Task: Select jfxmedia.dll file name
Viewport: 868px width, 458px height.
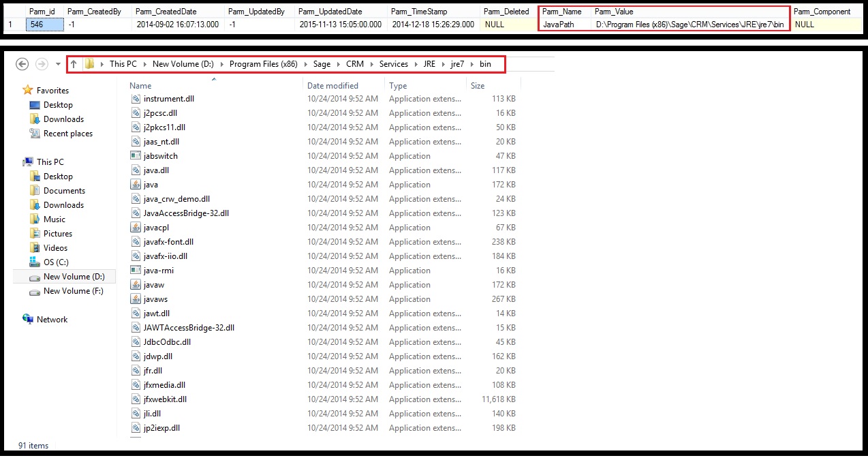Action: pos(164,385)
